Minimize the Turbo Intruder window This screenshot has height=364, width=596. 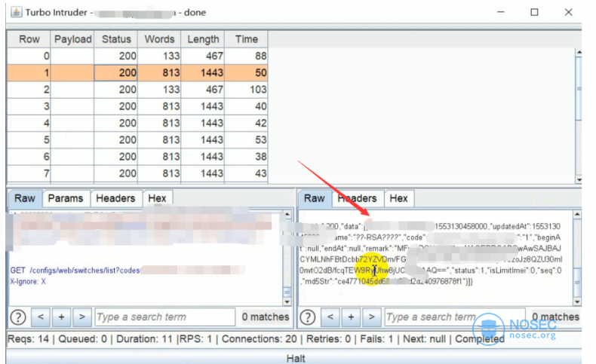tap(501, 12)
